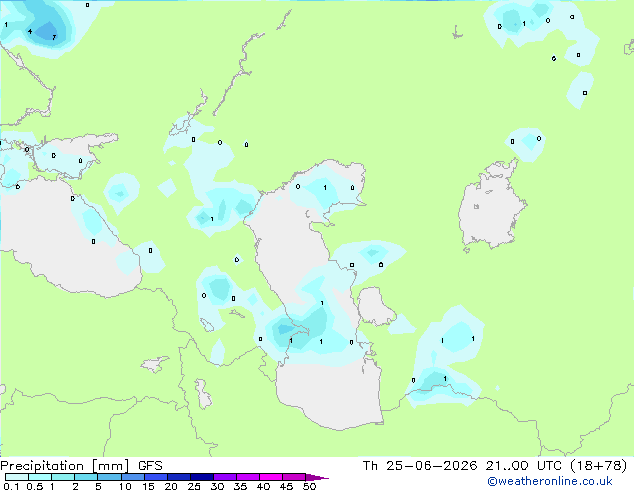634x490 pixels.
Task: Select the 35–40 mm legend color box
Action: tap(248, 477)
